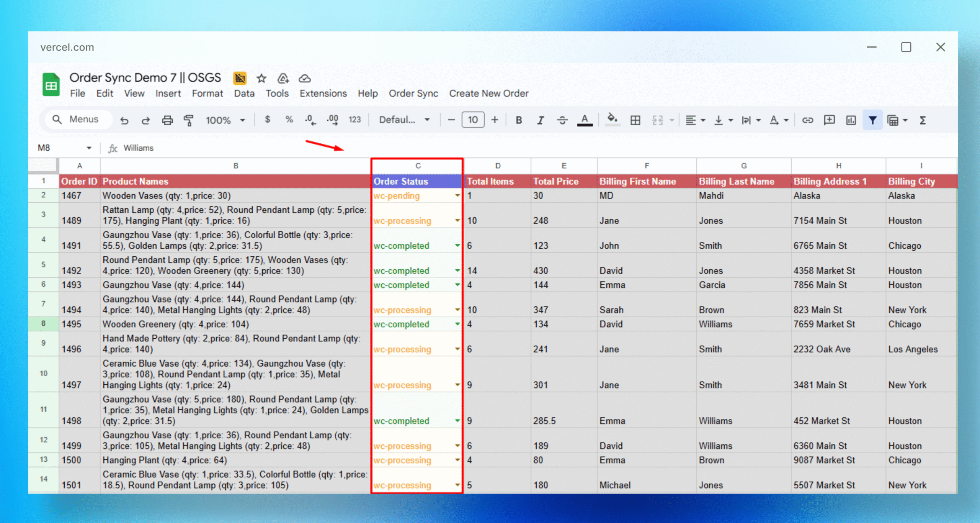Open the Order Sync menu
This screenshot has width=980, height=523.
413,93
